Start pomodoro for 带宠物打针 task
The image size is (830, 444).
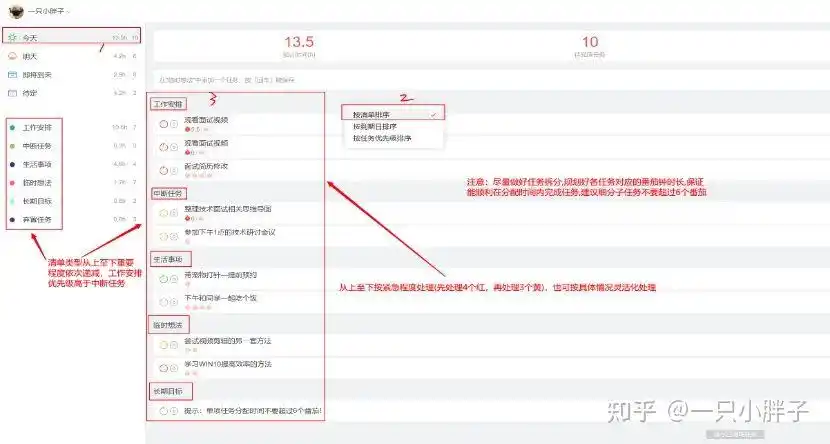[x=174, y=279]
